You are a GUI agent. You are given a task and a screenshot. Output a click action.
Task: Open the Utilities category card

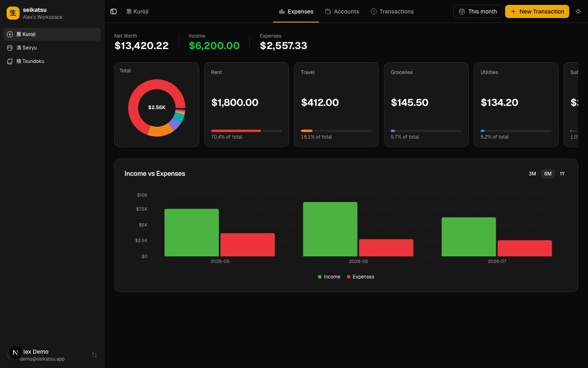click(x=516, y=105)
